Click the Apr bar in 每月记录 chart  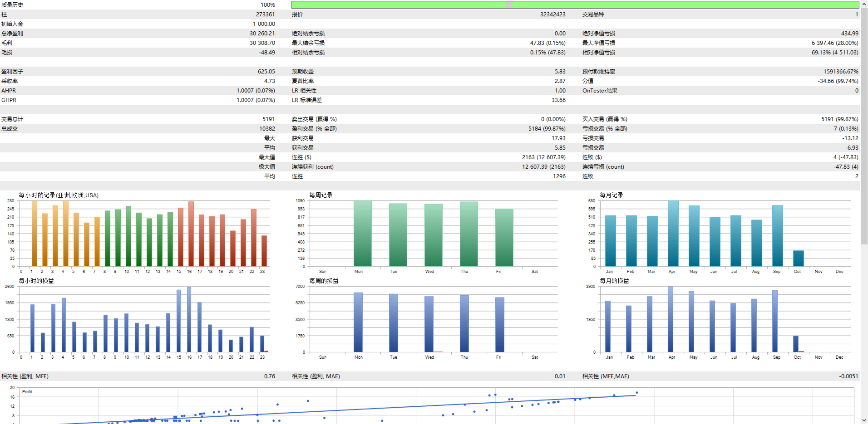pyautogui.click(x=673, y=234)
